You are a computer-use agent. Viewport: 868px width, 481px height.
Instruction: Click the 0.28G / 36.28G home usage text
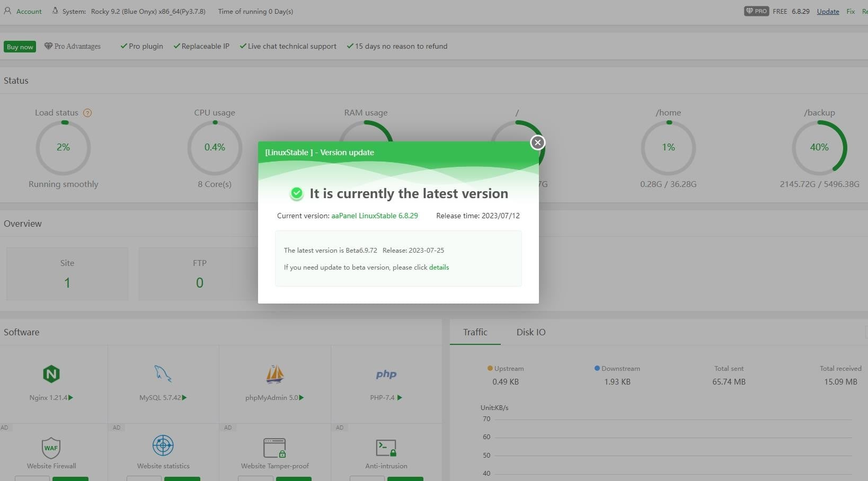[668, 184]
